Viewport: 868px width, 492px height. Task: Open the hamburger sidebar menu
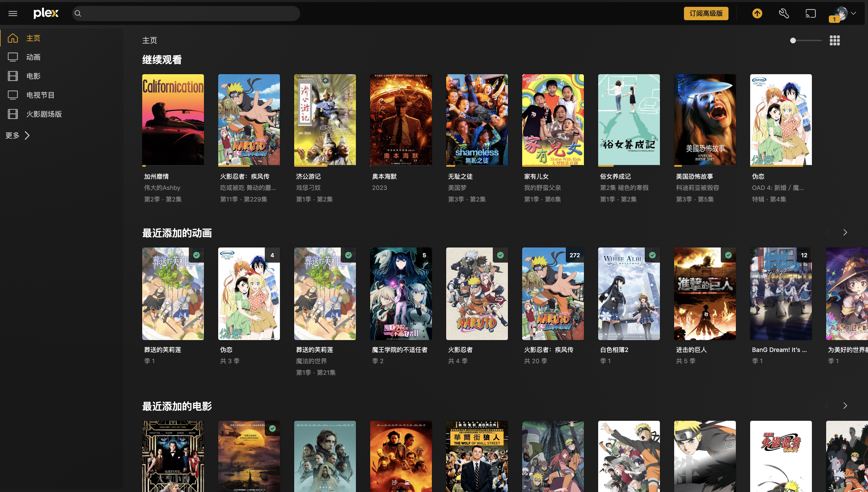click(13, 14)
